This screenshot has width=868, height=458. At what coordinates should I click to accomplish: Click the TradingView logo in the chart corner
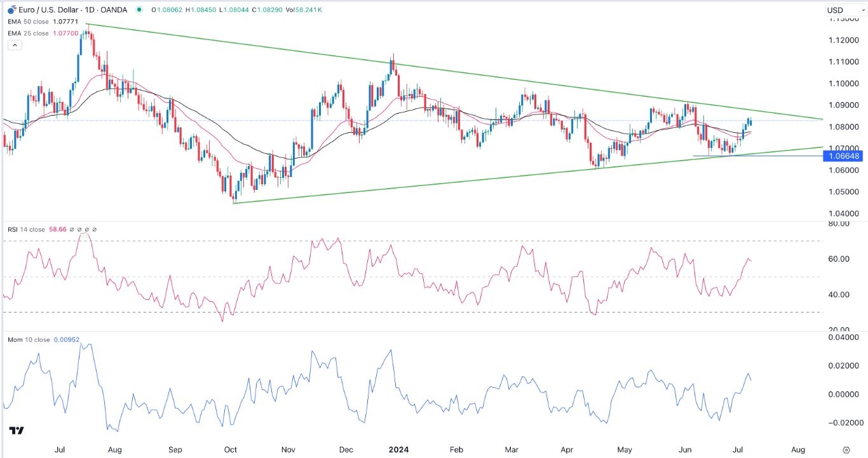17,431
